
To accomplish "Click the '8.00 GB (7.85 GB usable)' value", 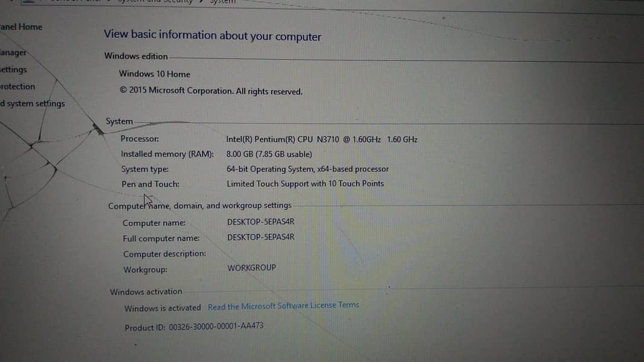I will click(x=269, y=154).
